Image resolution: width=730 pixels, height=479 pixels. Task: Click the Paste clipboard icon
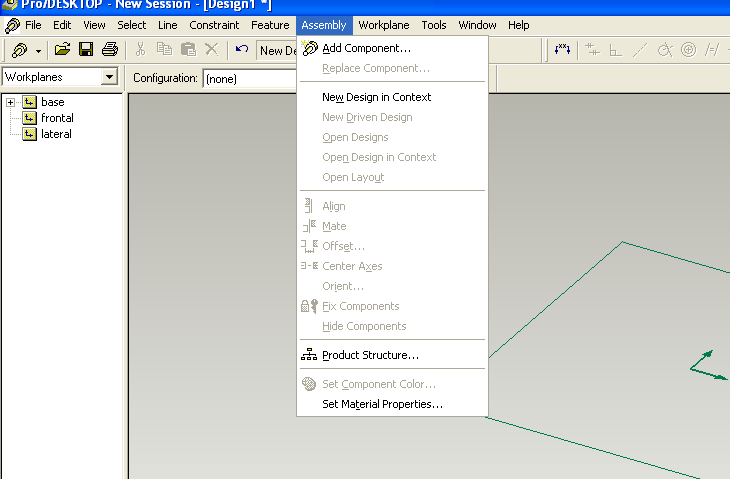tap(188, 49)
